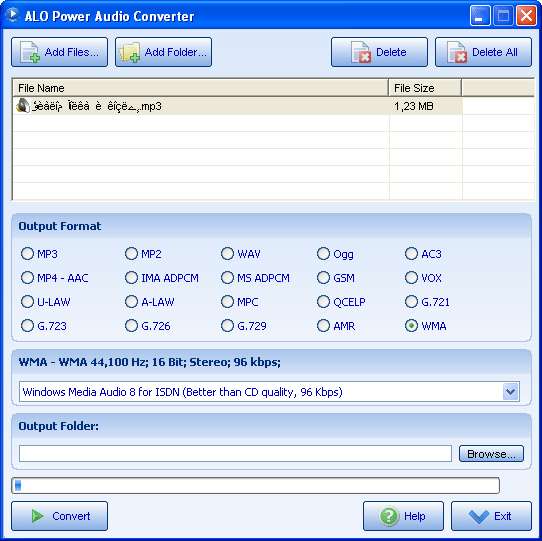Exit the application

pos(491,516)
